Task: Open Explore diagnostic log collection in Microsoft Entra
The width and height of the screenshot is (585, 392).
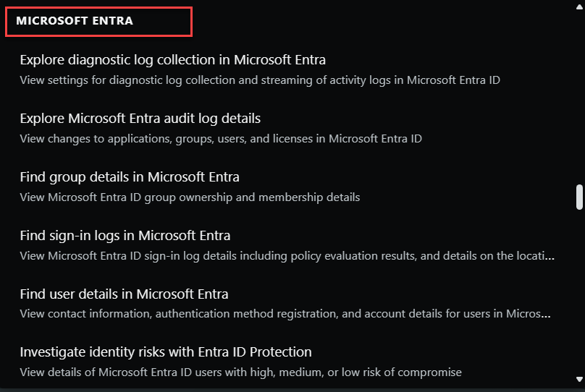Action: [172, 59]
